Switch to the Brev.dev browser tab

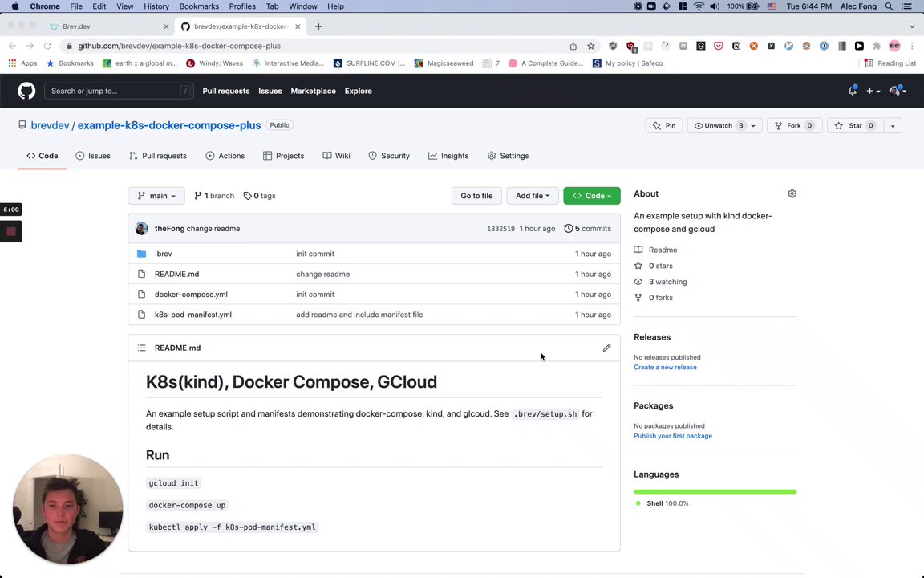tap(109, 26)
